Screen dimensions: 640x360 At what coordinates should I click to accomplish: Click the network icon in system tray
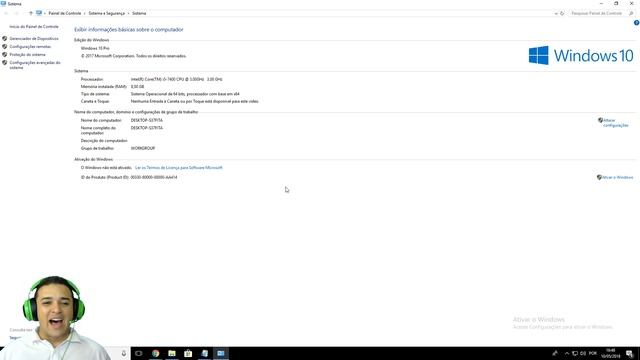pos(575,353)
